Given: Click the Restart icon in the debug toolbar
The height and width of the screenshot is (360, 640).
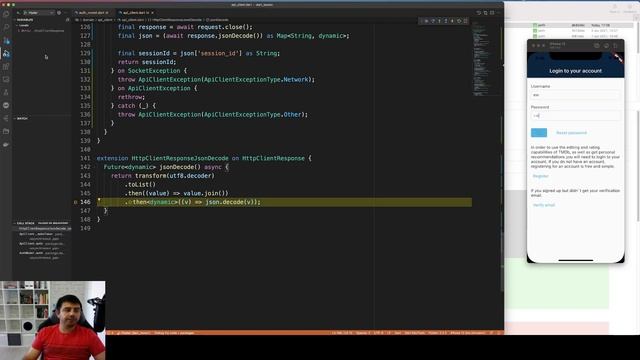Looking at the screenshot, I should (459, 21).
